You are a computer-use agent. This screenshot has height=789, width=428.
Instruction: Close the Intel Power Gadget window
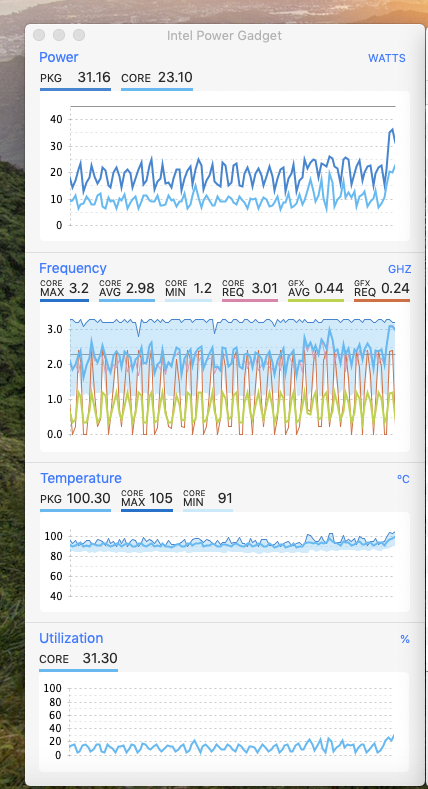(39, 35)
